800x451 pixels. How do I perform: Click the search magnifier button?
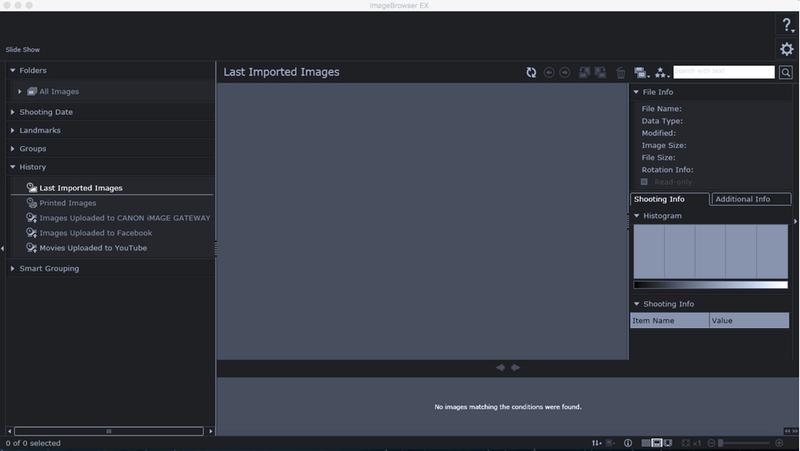pyautogui.click(x=786, y=73)
